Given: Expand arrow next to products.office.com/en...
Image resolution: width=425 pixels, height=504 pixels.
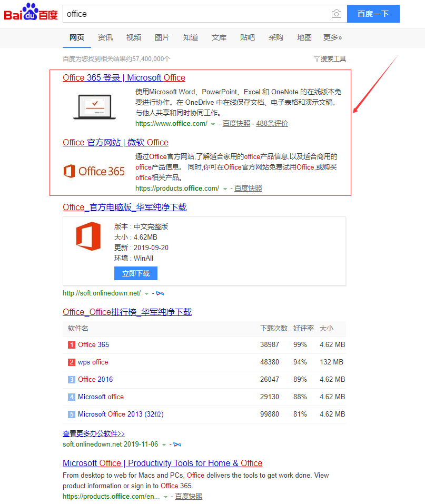Looking at the screenshot, I should (165, 497).
